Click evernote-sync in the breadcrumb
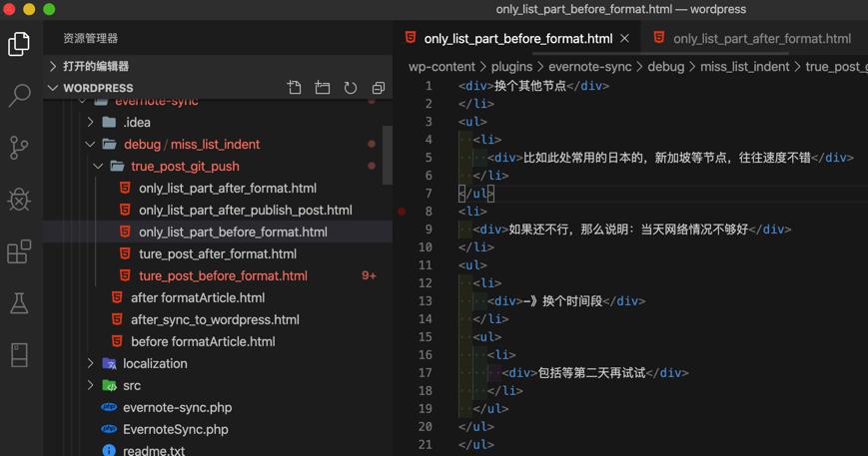 tap(589, 67)
